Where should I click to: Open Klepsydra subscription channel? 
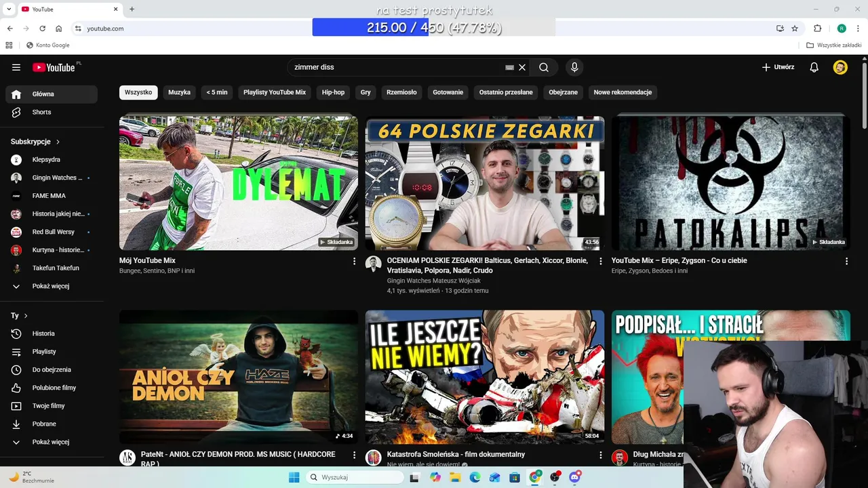52,159
